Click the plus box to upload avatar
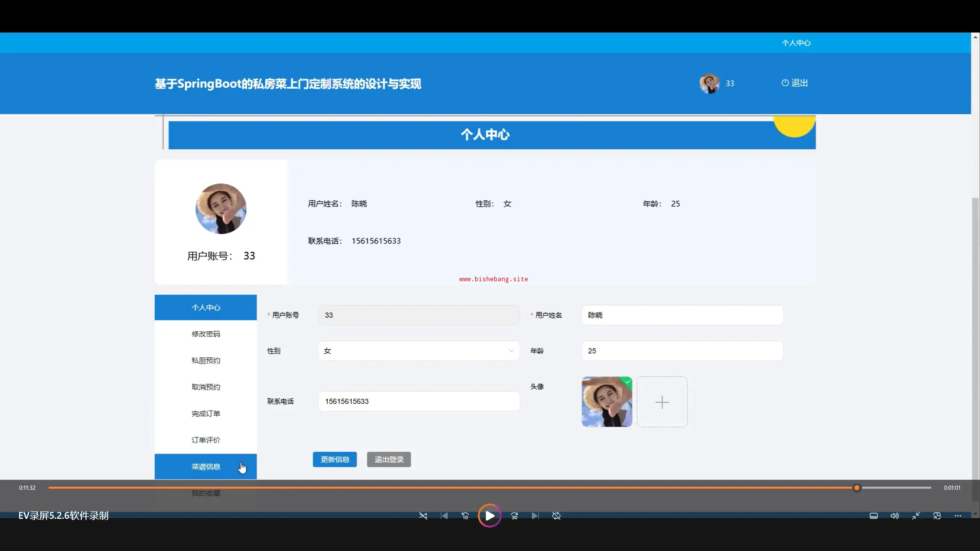Screen dimensions: 980x551 tap(662, 402)
